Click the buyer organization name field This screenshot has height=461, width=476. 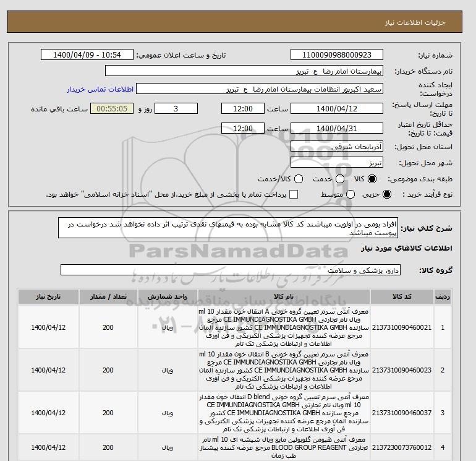click(x=244, y=71)
